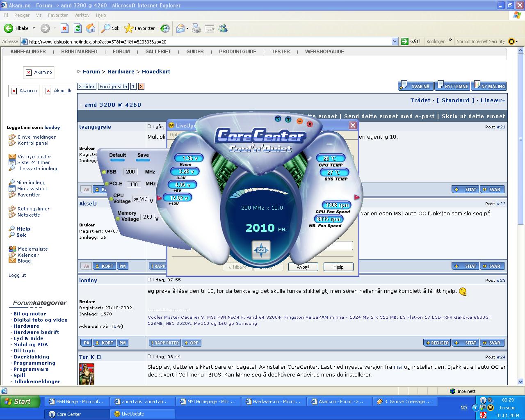Image resolution: width=525 pixels, height=420 pixels.
Task: Open the Verktøy menu
Action: pyautogui.click(x=82, y=15)
